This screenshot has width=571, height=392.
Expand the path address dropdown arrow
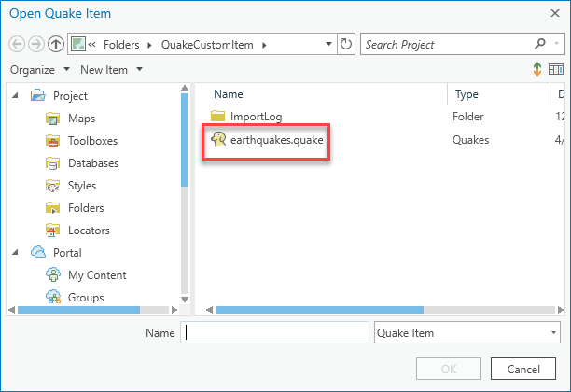pyautogui.click(x=328, y=44)
